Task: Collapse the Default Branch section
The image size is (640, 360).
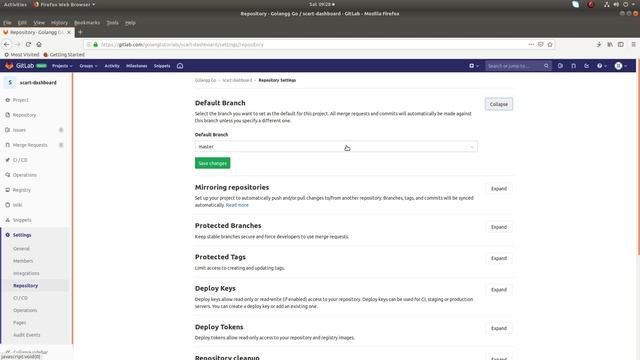Action: coord(499,104)
